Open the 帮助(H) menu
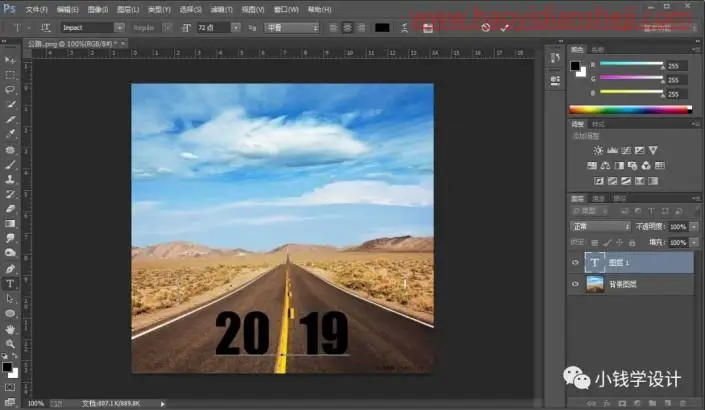 click(x=320, y=9)
